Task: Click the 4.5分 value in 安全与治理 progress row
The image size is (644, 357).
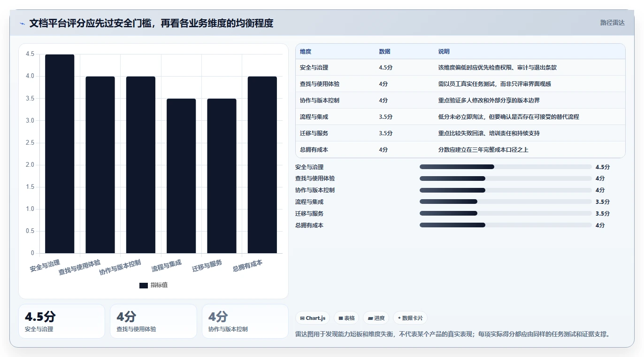Action: (x=603, y=167)
